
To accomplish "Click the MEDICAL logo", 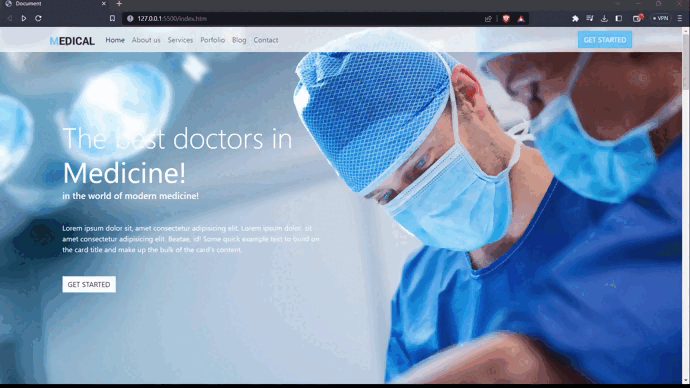I will [72, 41].
